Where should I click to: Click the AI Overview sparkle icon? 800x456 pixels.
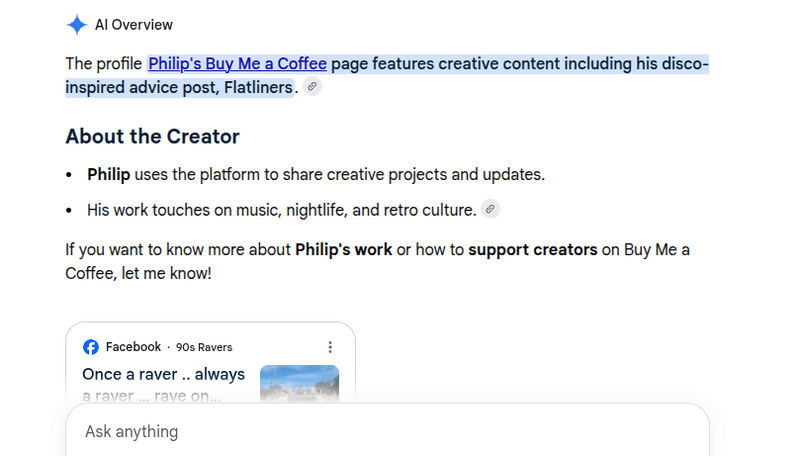[x=77, y=25]
